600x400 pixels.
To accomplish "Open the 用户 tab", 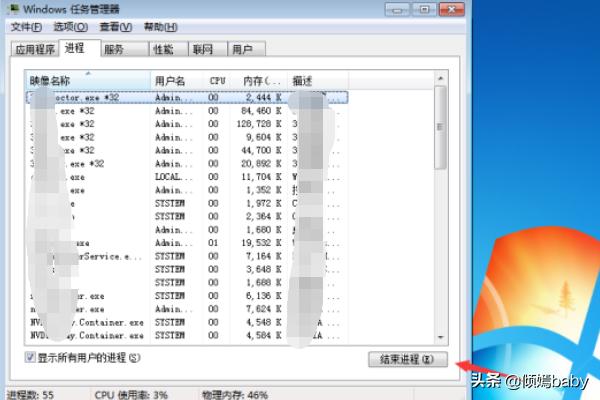I will coord(246,49).
